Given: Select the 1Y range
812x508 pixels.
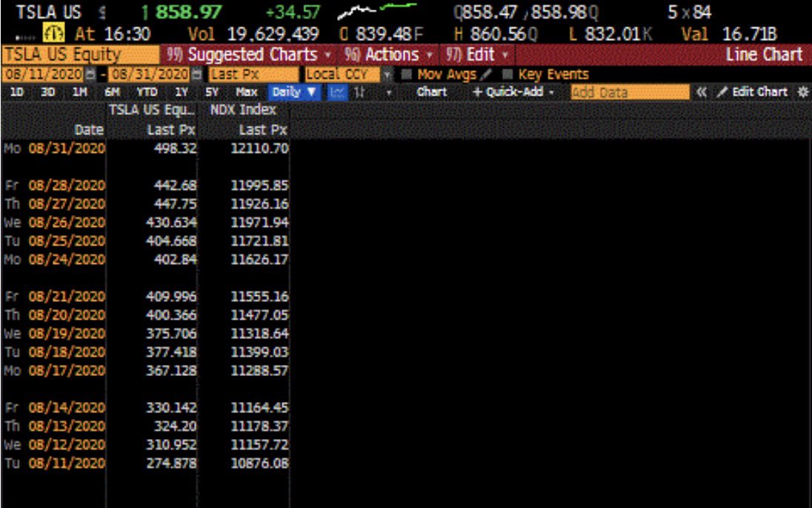Looking at the screenshot, I should (x=182, y=92).
